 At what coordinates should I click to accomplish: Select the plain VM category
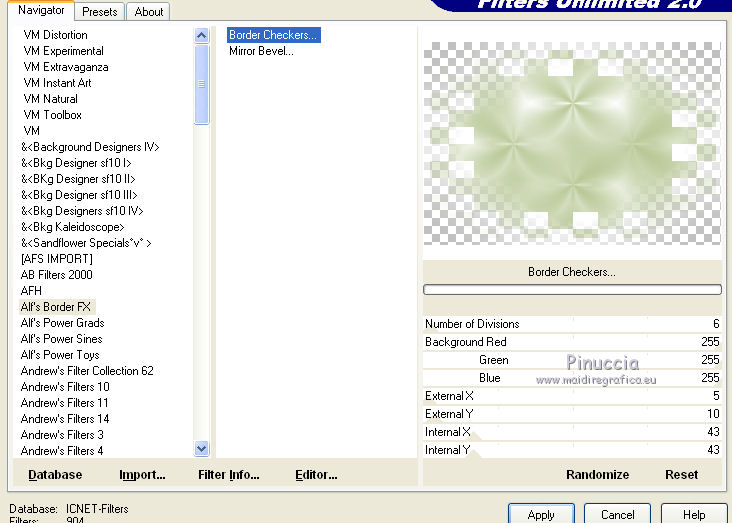tap(31, 131)
